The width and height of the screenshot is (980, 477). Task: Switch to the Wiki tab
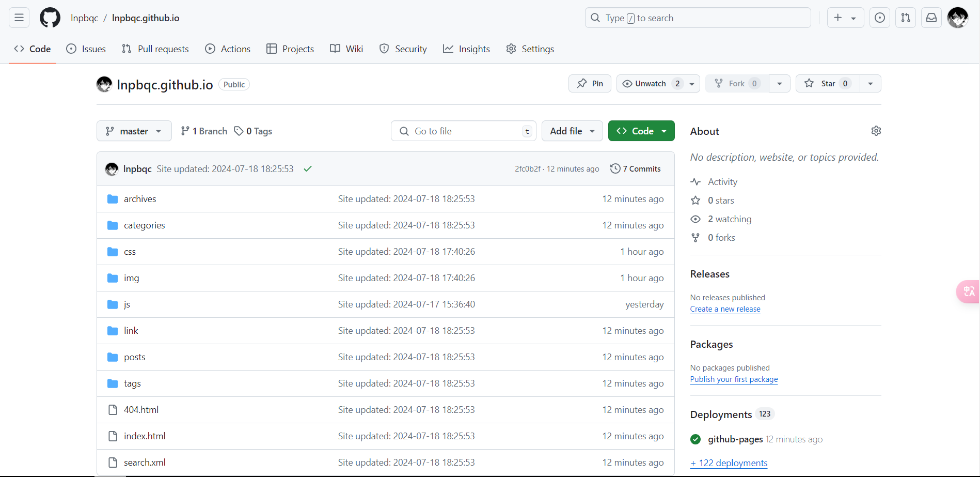[x=346, y=49]
